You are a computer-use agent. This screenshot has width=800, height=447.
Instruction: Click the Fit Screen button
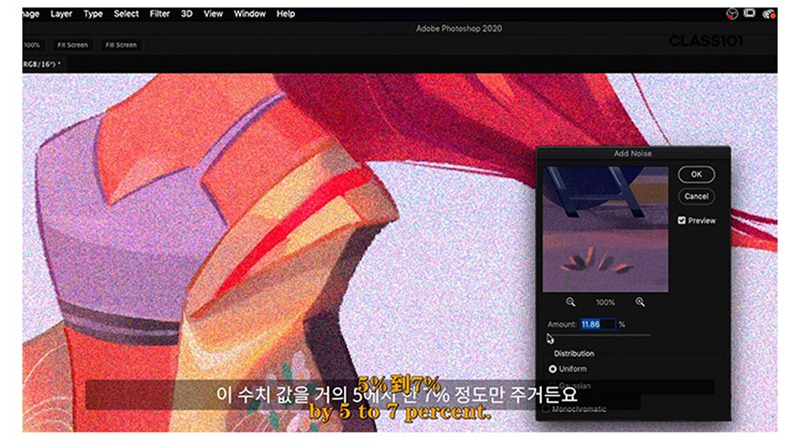72,45
